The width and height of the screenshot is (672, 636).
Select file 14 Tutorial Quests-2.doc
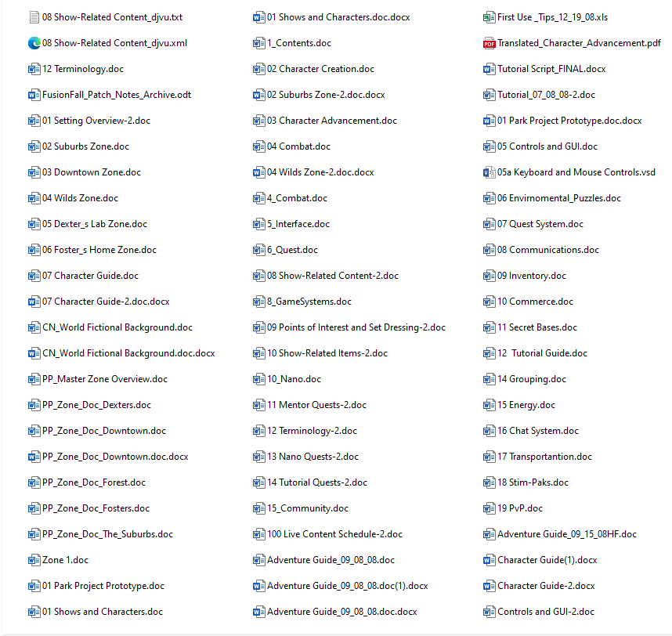point(310,482)
